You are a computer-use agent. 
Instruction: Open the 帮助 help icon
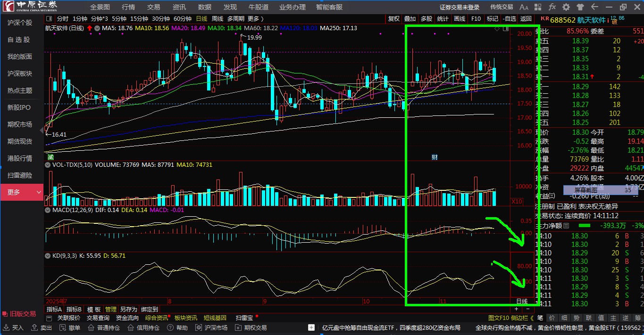point(169,327)
